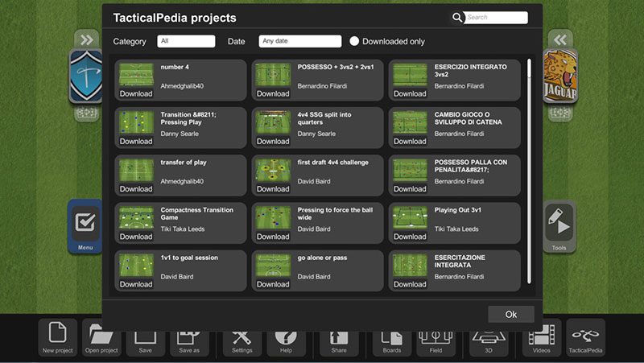
Task: Click the Search input field
Action: pos(496,17)
